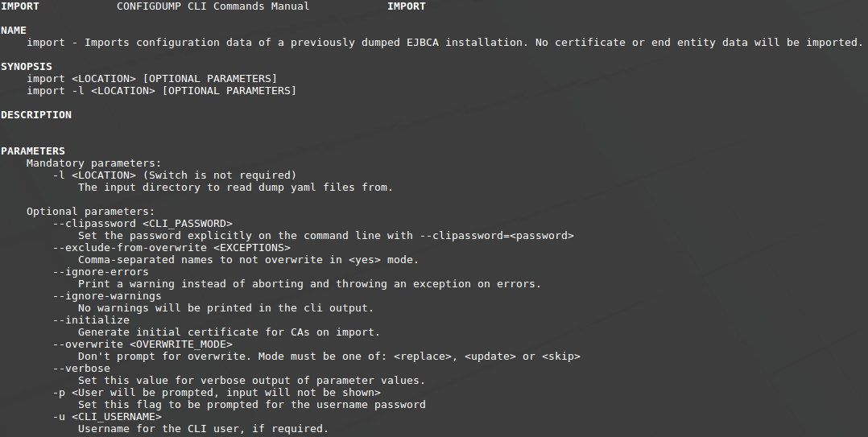Click the 'Mandatory parameters:' label
The image size is (868, 437).
click(93, 163)
